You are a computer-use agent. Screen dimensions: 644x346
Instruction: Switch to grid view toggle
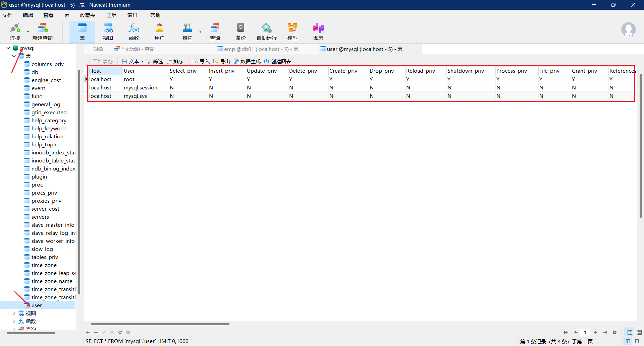click(630, 332)
